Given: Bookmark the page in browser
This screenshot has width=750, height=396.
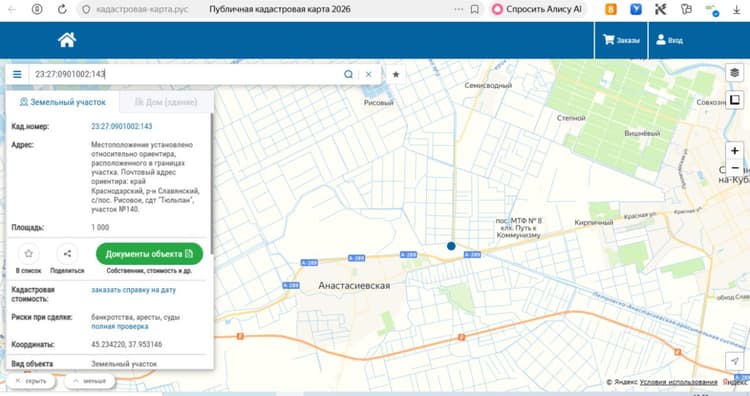Looking at the screenshot, I should 474,9.
